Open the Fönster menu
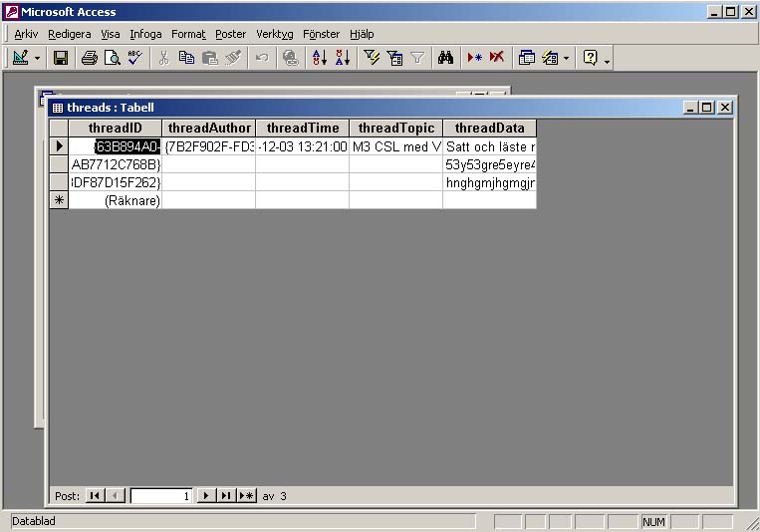 coord(321,34)
